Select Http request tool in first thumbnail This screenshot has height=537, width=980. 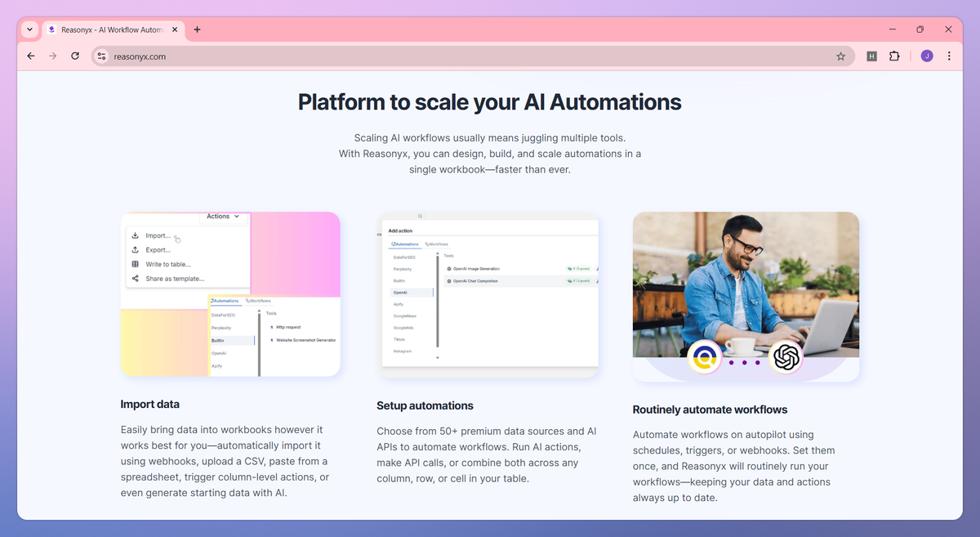pyautogui.click(x=288, y=327)
